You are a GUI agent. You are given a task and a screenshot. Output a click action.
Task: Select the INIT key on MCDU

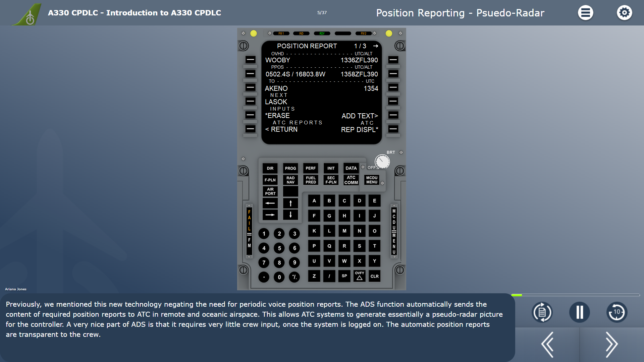point(331,168)
